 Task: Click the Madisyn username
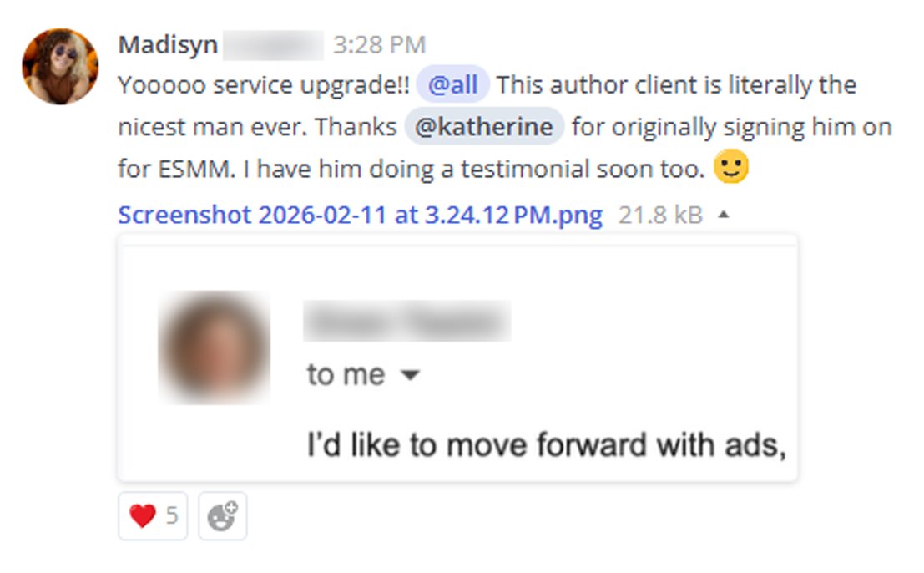[x=168, y=45]
